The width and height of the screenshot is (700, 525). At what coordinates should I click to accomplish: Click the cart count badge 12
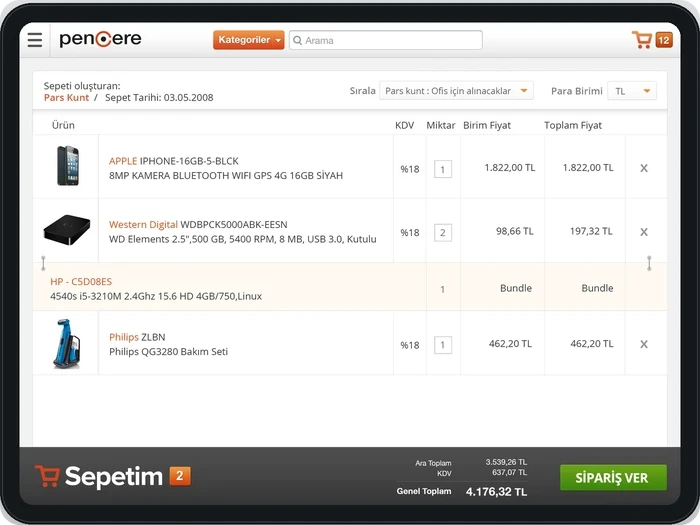(x=664, y=40)
